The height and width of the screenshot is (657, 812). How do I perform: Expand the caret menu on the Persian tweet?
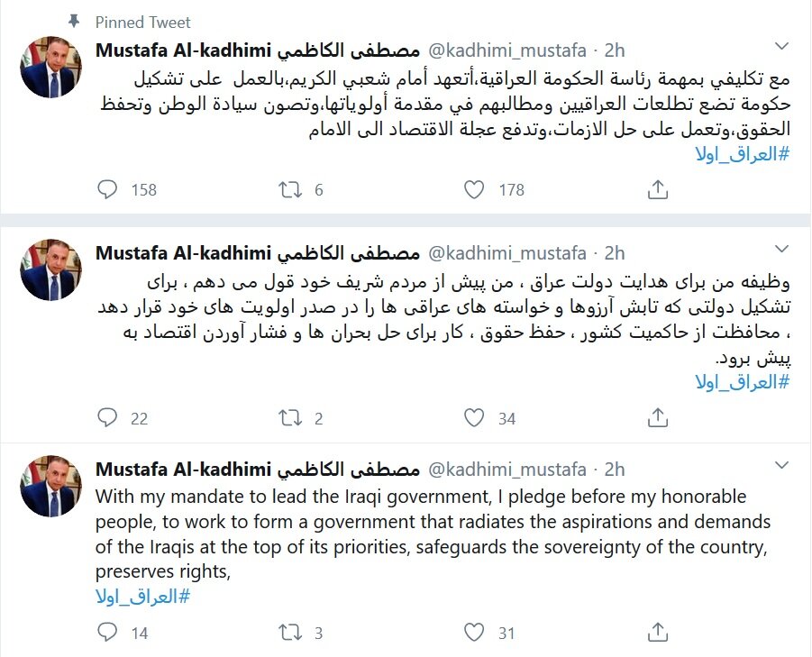pyautogui.click(x=780, y=249)
